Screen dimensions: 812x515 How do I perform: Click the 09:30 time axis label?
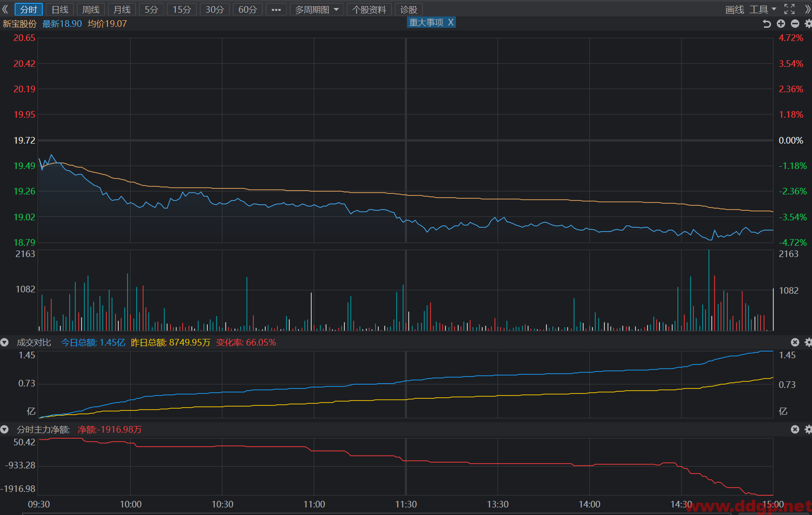pos(39,504)
